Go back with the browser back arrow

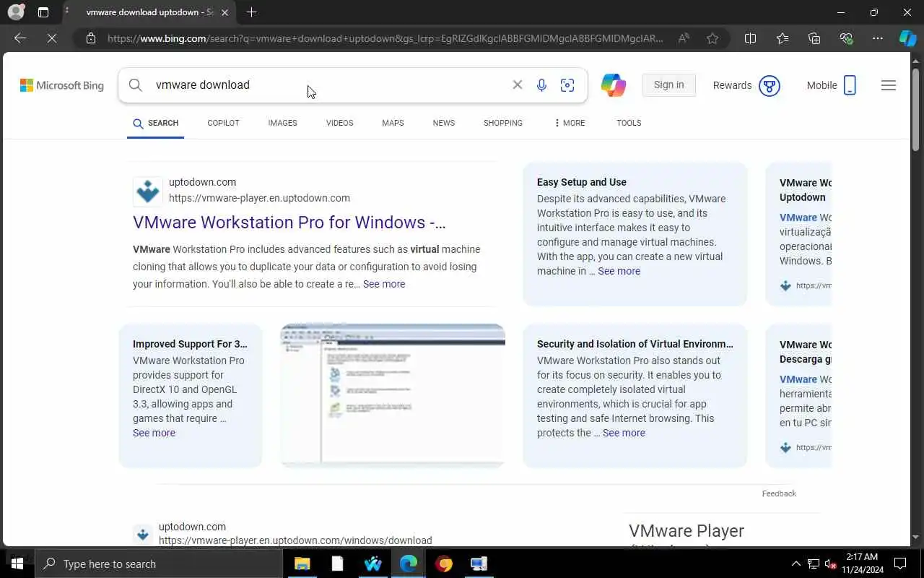coord(20,38)
